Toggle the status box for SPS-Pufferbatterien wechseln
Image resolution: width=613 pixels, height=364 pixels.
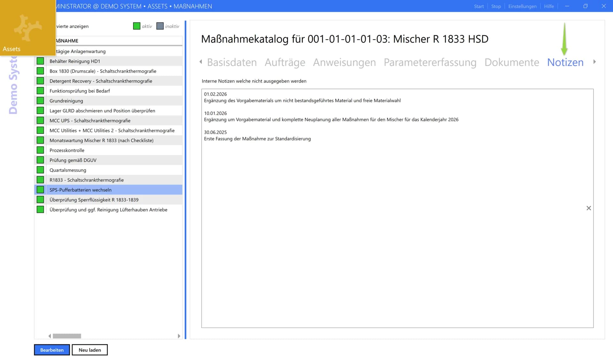[40, 189]
